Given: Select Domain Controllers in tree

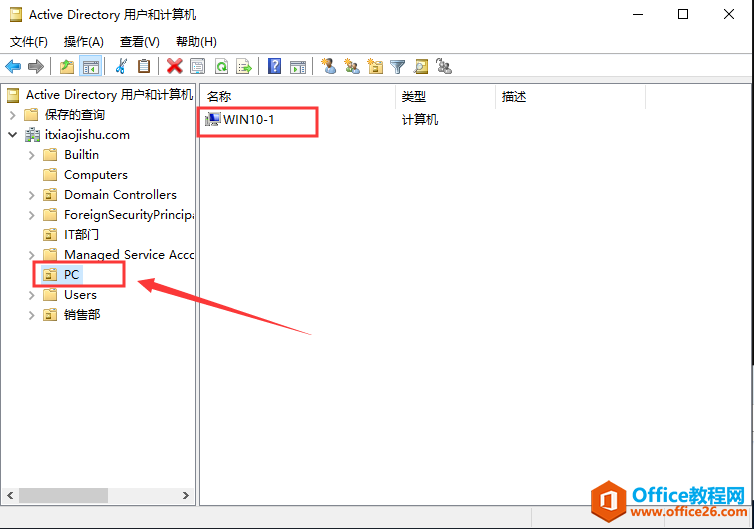Looking at the screenshot, I should coord(120,195).
